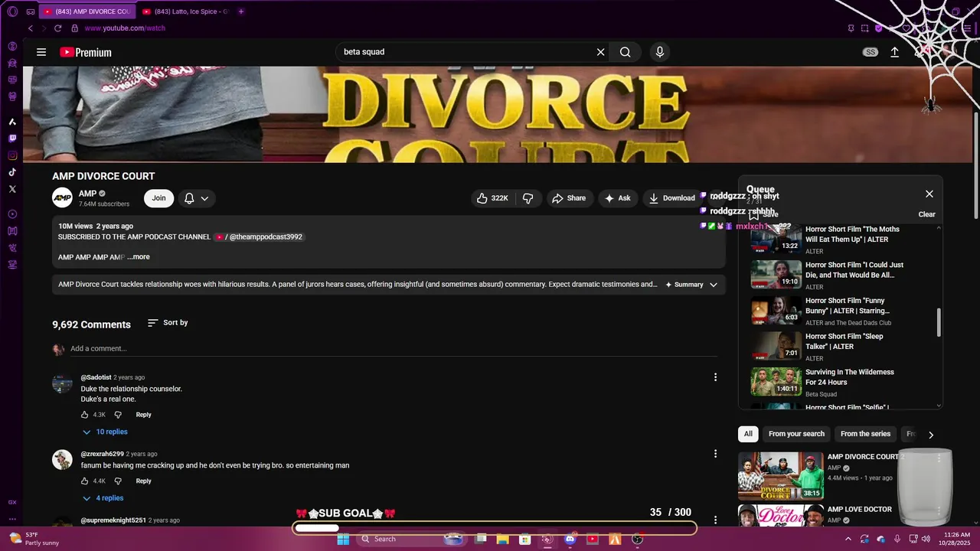Screen dimensions: 980x551
Task: Open the YouTube hamburger guide menu
Action: coord(41,52)
